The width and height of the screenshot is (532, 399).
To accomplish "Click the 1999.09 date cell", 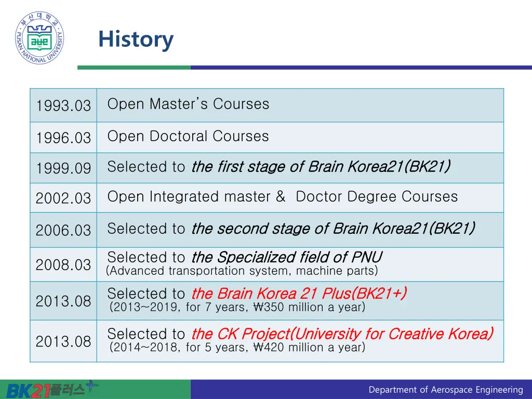I will coord(63,168).
